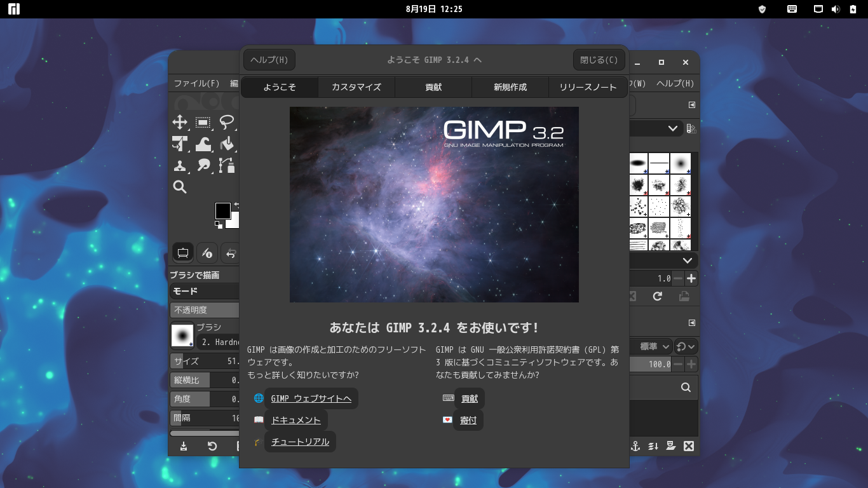Switch to the 新規作成 tab
Screen dimensions: 868x488
(510, 87)
